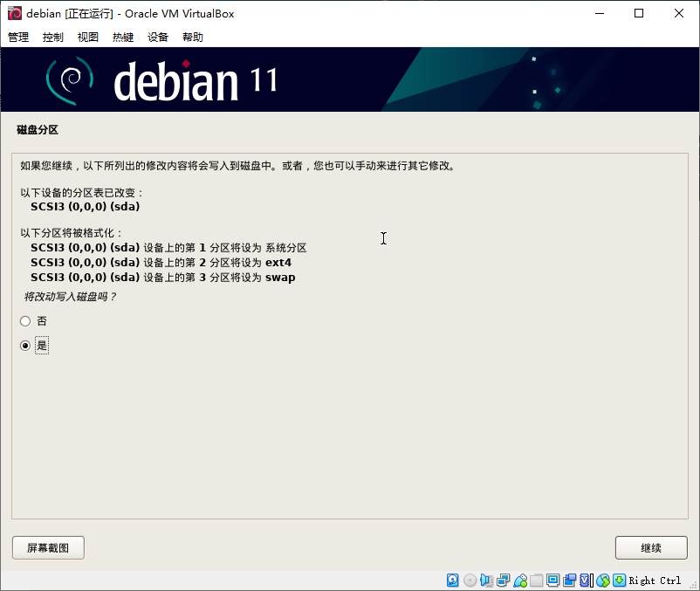700x591 pixels.
Task: Click the window resize grip corner
Action: coord(693,585)
